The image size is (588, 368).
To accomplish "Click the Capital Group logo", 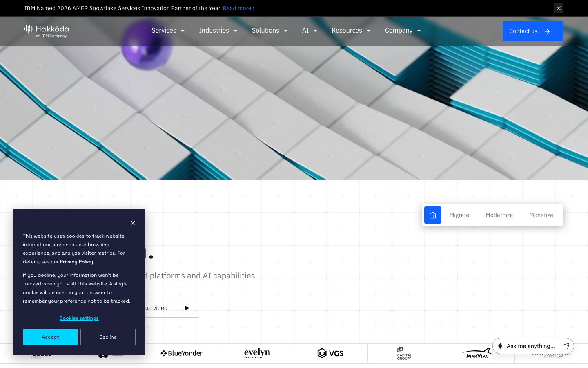I will tap(404, 353).
